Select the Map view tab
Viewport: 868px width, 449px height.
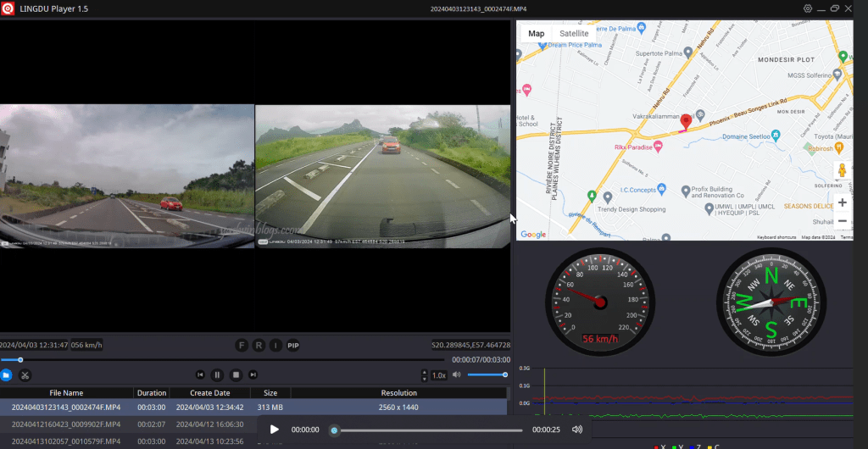click(x=536, y=34)
